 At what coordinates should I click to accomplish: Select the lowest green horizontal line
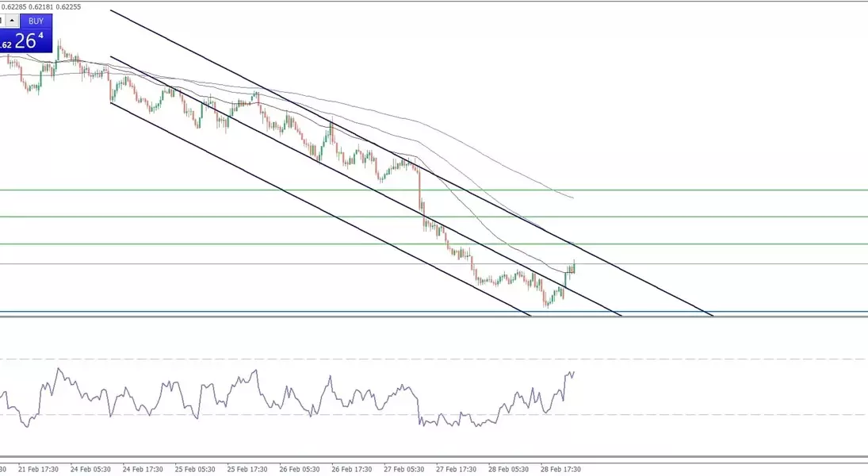pyautogui.click(x=713, y=244)
